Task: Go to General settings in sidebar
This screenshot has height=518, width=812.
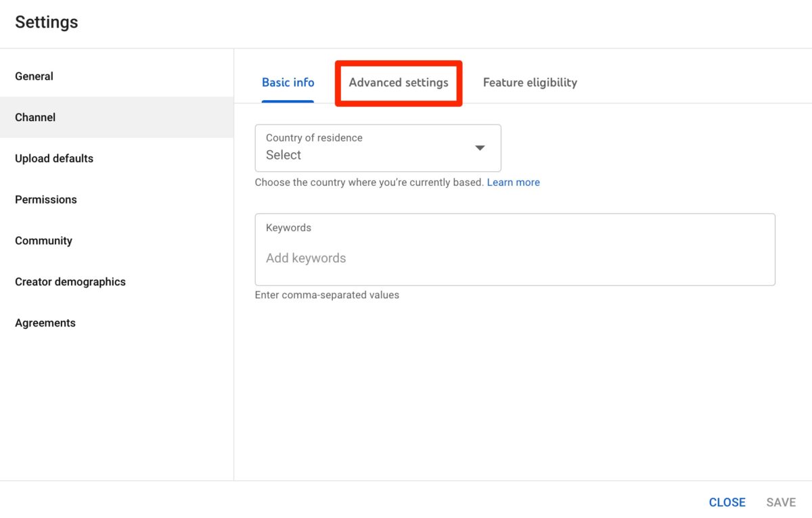Action: (34, 76)
